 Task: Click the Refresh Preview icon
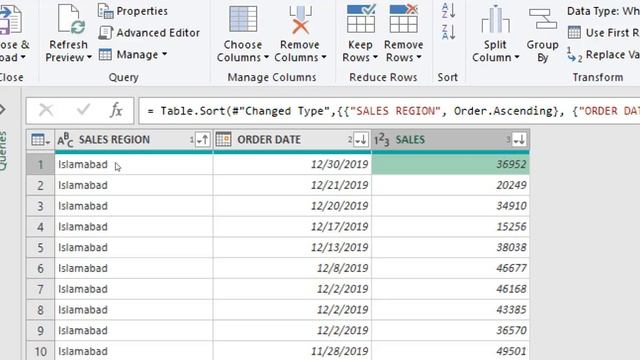tap(71, 19)
